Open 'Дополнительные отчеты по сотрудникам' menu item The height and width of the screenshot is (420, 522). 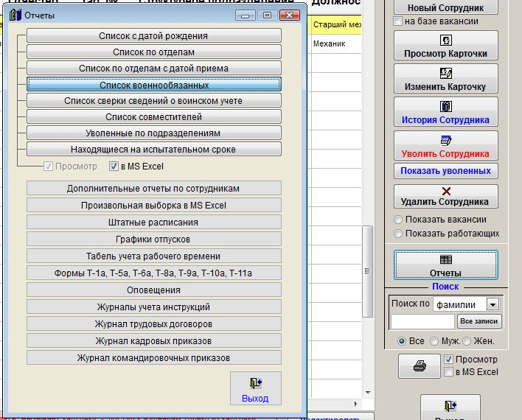[154, 188]
